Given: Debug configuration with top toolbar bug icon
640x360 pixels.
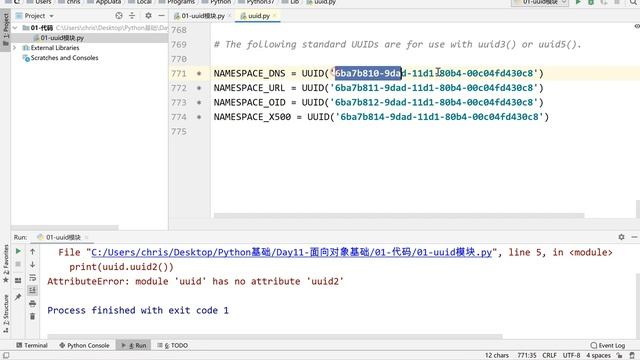Looking at the screenshot, I should (x=591, y=2).
